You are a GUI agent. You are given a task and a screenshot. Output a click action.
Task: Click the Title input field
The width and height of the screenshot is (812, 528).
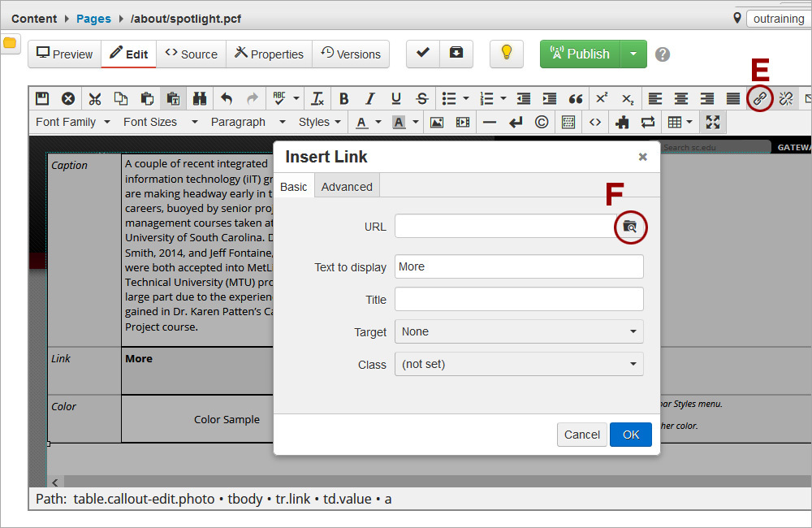click(x=519, y=299)
